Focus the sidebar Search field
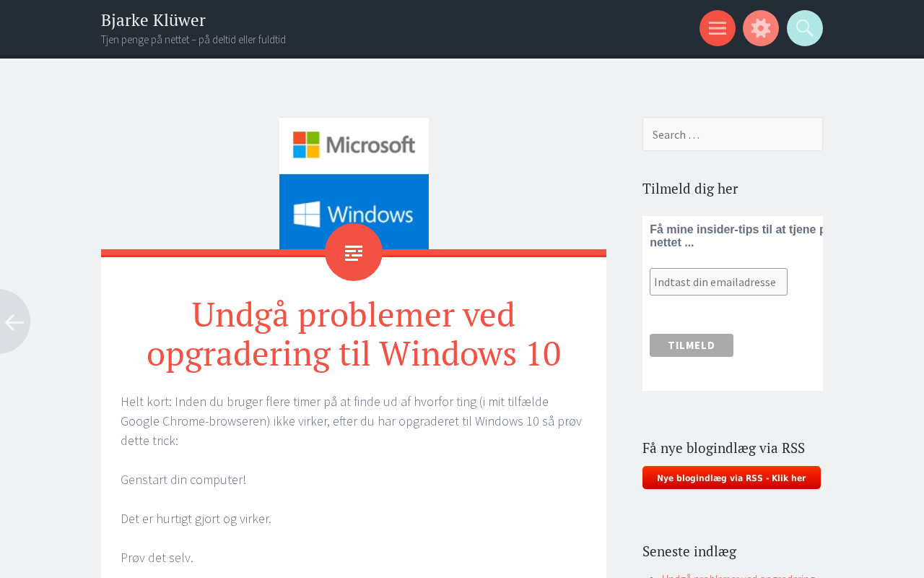Viewport: 924px width, 578px height. 733,134
